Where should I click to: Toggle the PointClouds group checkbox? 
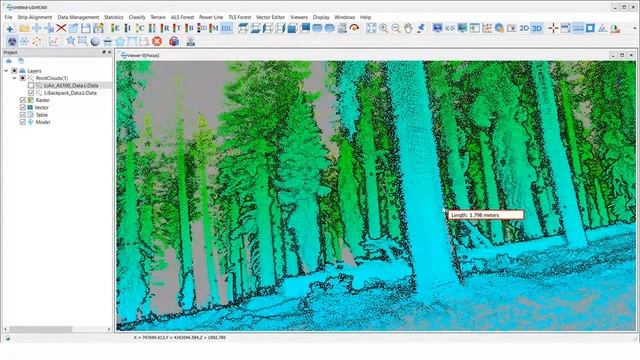(x=22, y=78)
